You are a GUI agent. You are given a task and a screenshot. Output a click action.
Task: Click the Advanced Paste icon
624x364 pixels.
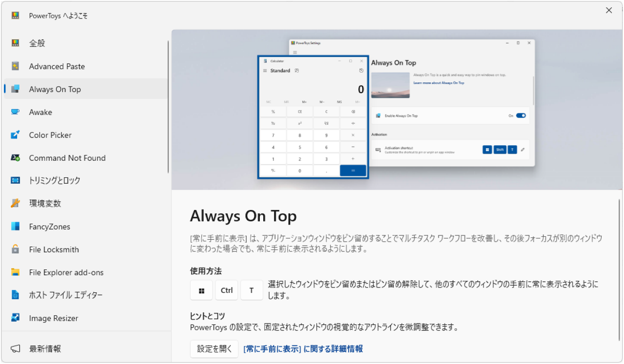16,66
